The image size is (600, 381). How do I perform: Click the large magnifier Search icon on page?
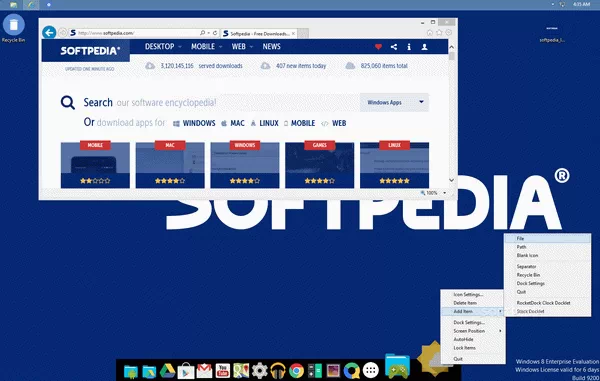[68, 103]
